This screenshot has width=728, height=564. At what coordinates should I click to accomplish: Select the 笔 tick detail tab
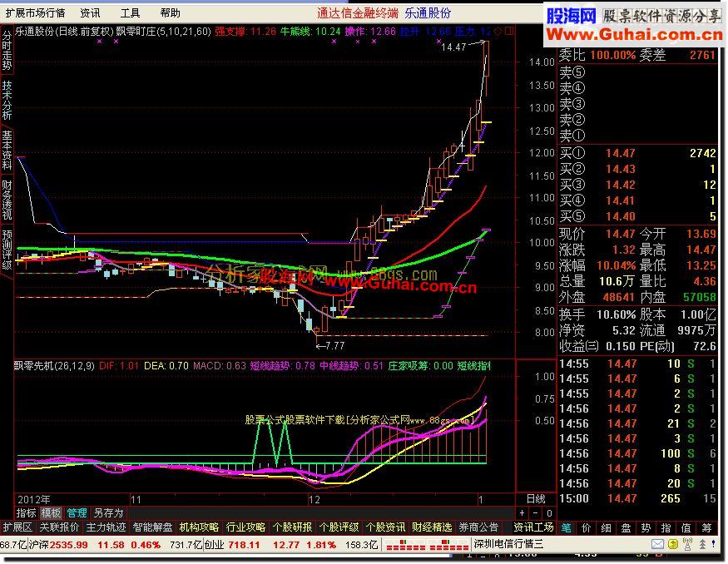(567, 527)
